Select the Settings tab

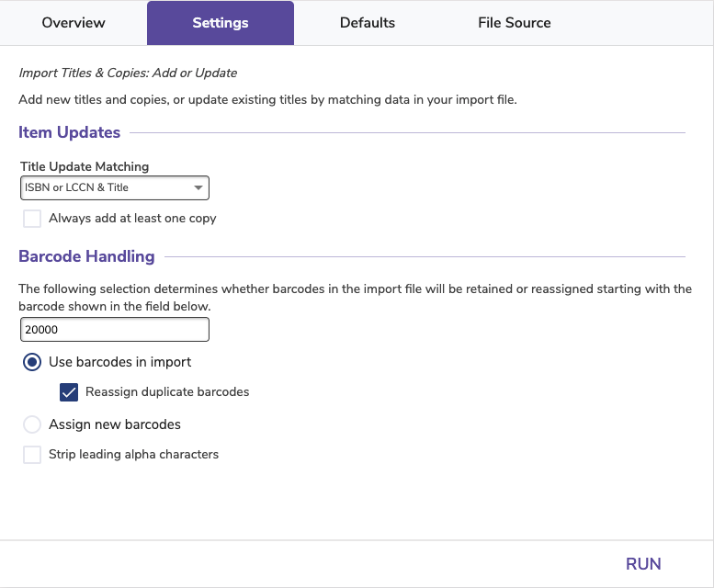[x=221, y=23]
